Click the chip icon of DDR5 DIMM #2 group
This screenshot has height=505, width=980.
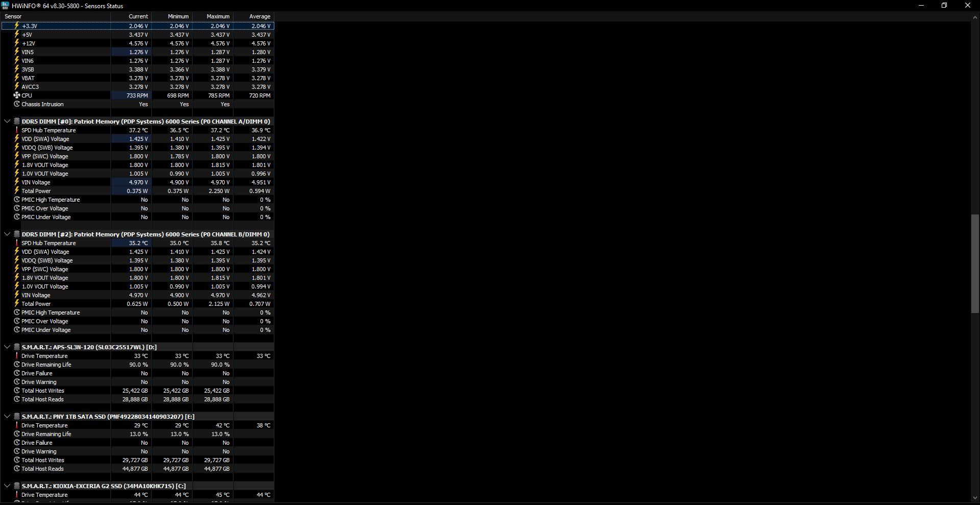click(x=17, y=234)
